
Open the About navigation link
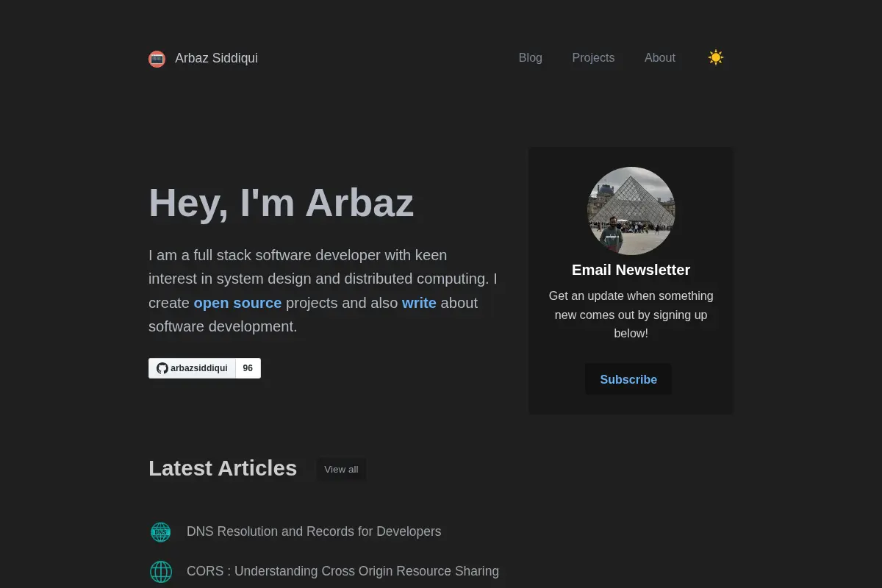tap(660, 58)
